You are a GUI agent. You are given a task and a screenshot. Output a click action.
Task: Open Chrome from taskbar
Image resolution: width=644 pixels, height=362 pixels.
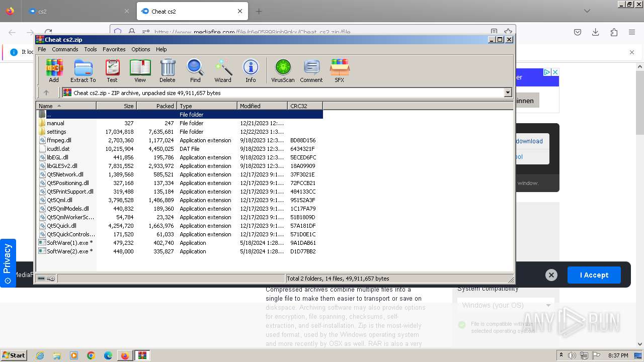coord(91,355)
